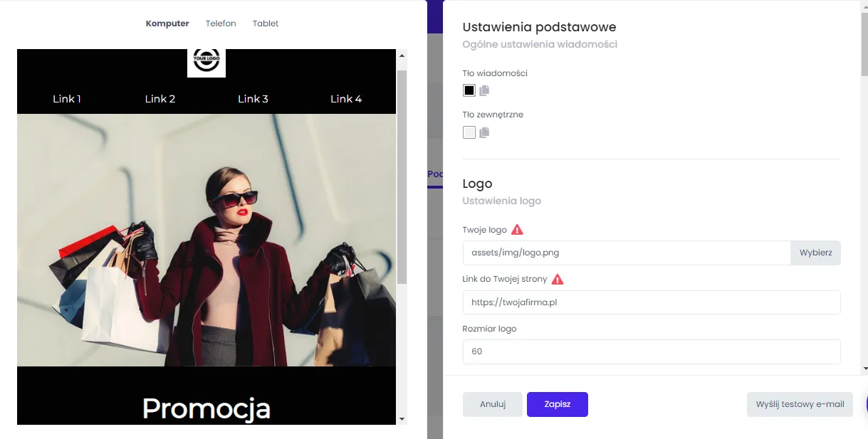Switch preview to Telefon tab
868x439 pixels.
[x=221, y=23]
